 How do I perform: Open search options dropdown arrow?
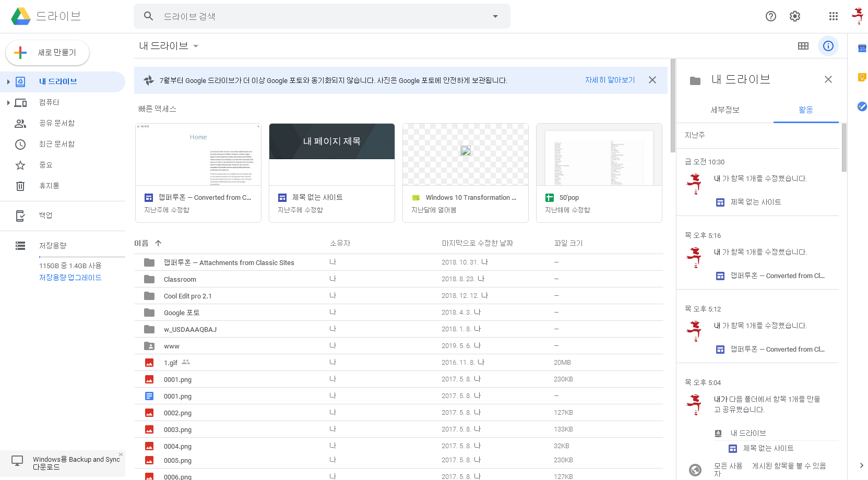click(495, 16)
